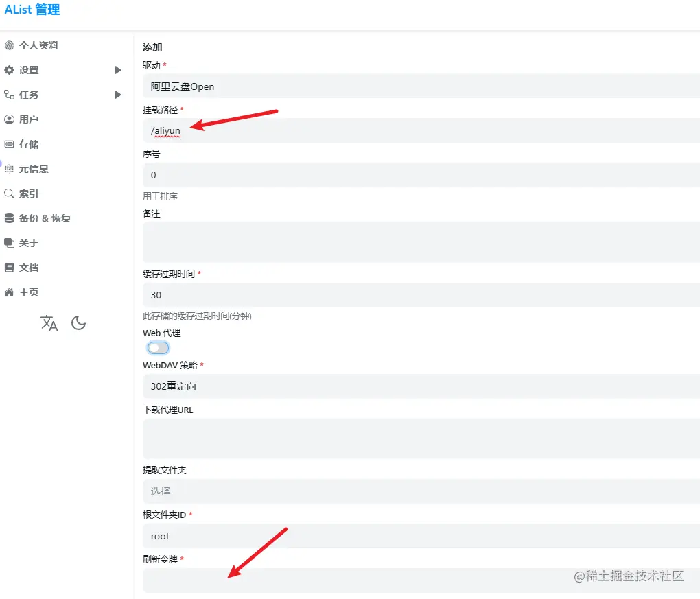Screen dimensions: 700x599
Task: Open 备份 & 恢复 menu item
Action: 45,218
